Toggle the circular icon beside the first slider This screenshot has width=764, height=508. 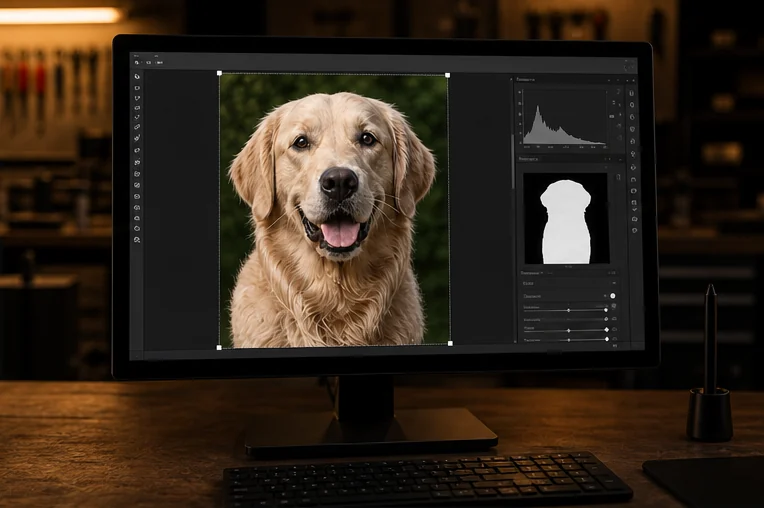(613, 306)
